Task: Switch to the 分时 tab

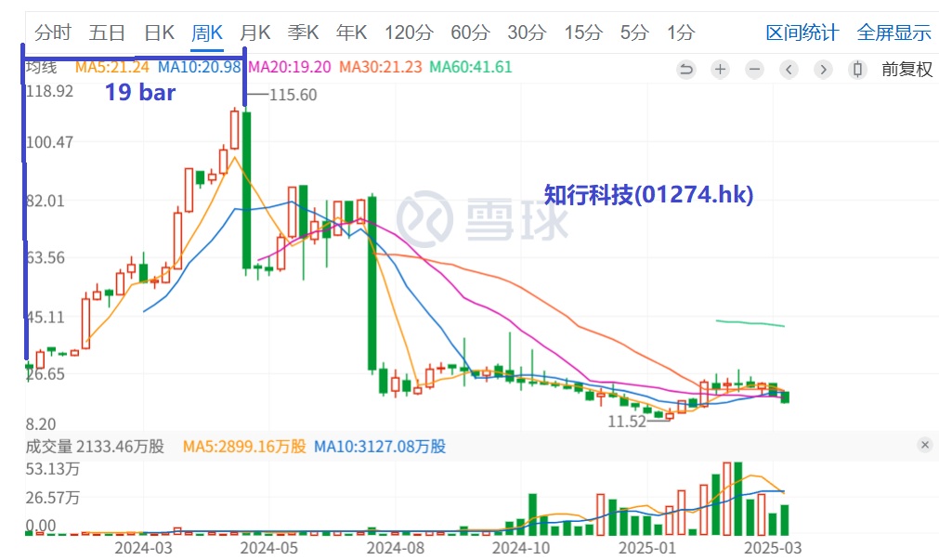Action: click(53, 33)
